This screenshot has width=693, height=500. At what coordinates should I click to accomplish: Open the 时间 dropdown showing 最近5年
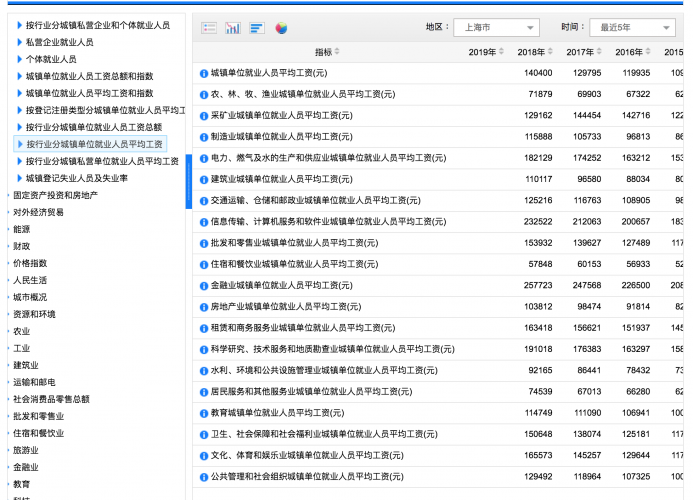tap(630, 27)
